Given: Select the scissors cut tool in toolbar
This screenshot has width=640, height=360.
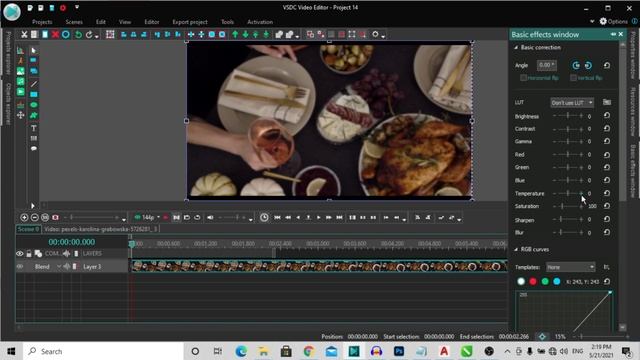Looking at the screenshot, I should (24, 35).
